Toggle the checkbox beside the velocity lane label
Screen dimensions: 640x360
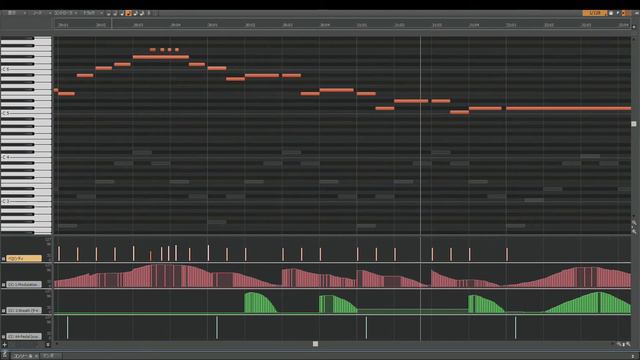pyautogui.click(x=3, y=258)
